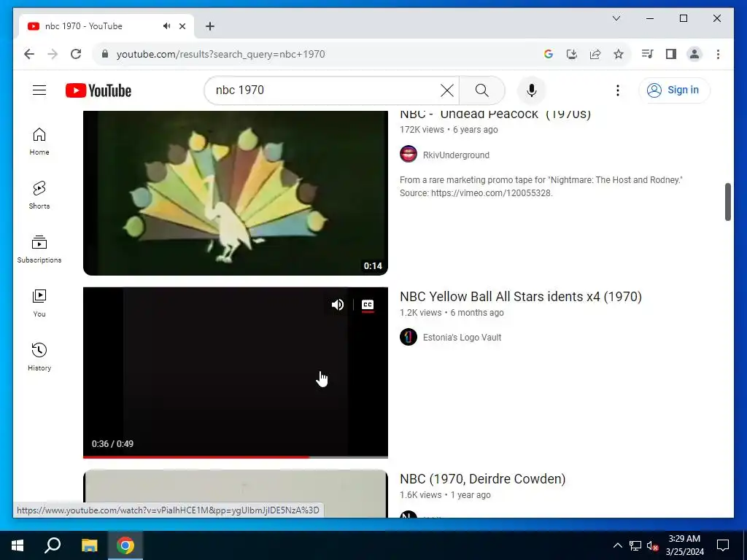Click the '1.6K views' text
Viewport: 747px width, 560px height.
[x=421, y=495]
